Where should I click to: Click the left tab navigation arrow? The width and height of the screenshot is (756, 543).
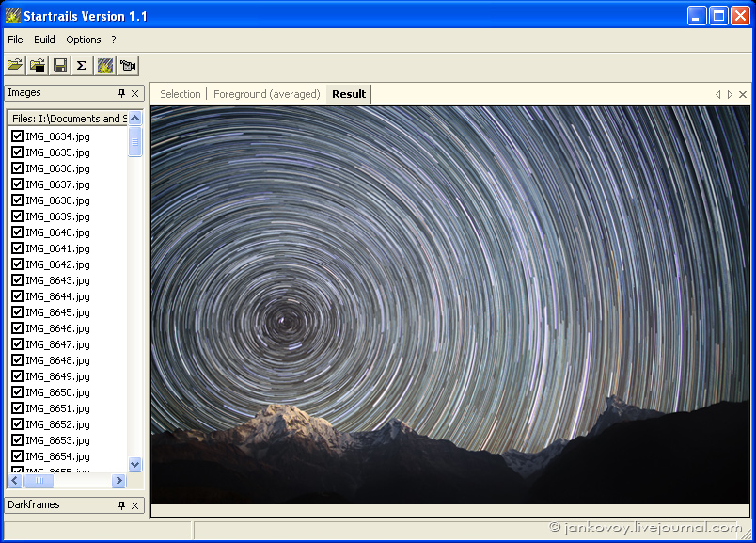[x=717, y=94]
